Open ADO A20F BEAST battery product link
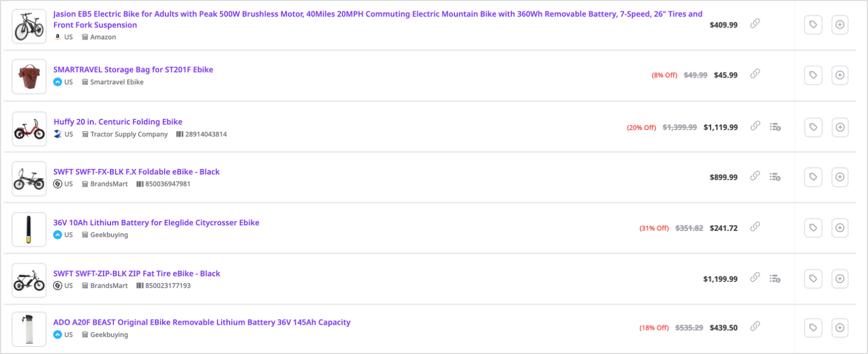Image resolution: width=868 pixels, height=354 pixels. coord(202,322)
